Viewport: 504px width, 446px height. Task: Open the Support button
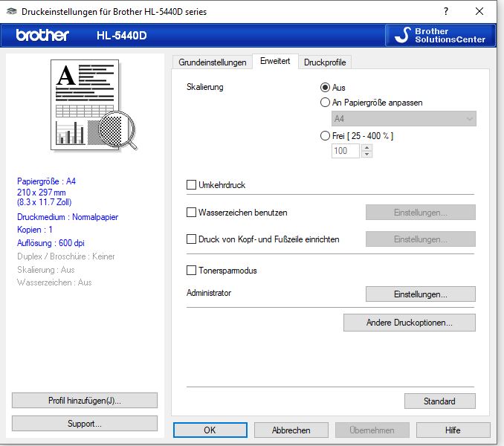(85, 424)
